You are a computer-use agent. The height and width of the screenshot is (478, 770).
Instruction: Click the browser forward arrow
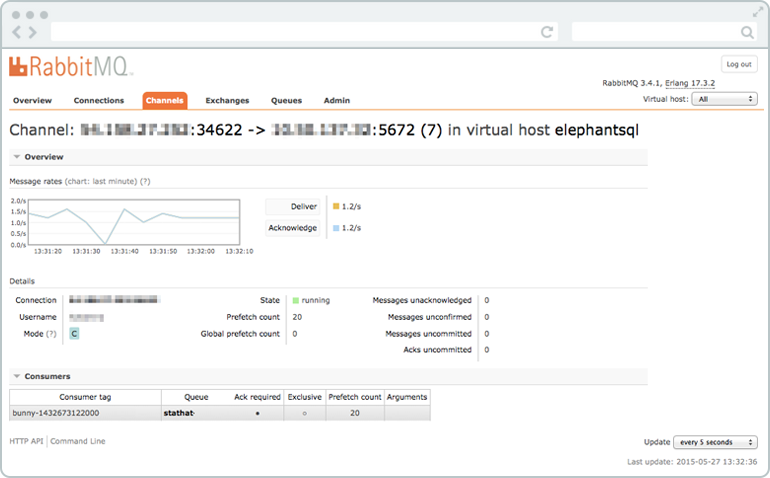(32, 32)
